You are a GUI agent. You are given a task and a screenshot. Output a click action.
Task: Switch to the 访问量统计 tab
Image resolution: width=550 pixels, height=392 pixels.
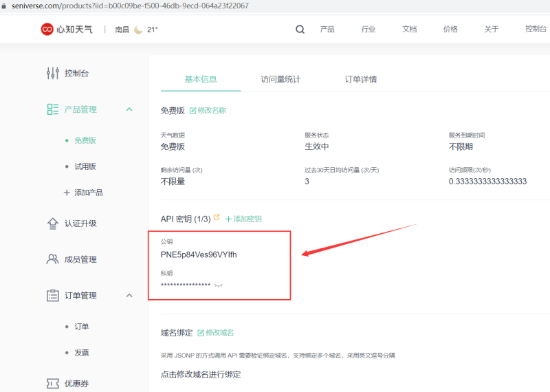280,79
